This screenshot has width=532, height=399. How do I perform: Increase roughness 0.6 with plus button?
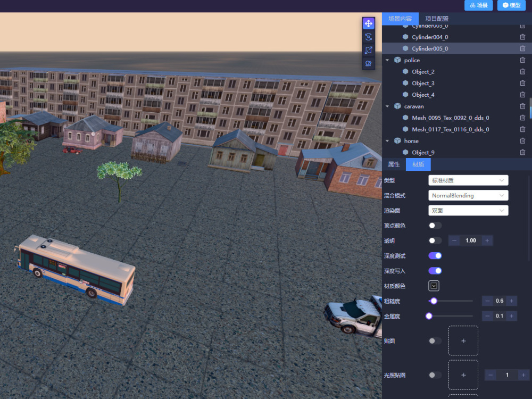click(x=512, y=301)
